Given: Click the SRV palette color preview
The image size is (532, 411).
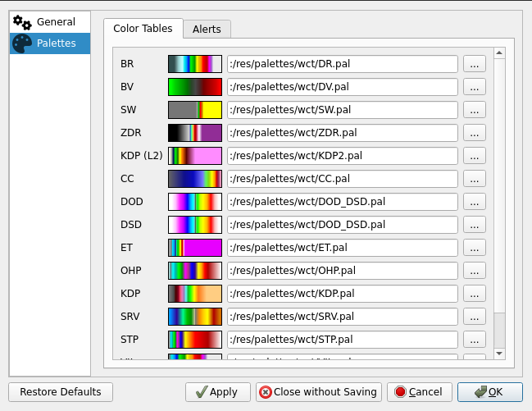Looking at the screenshot, I should pos(195,317).
